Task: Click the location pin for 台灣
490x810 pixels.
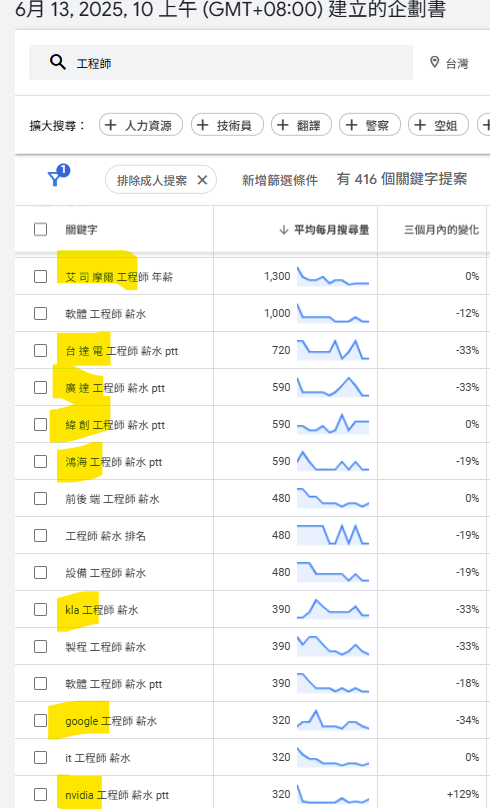Action: (x=435, y=63)
